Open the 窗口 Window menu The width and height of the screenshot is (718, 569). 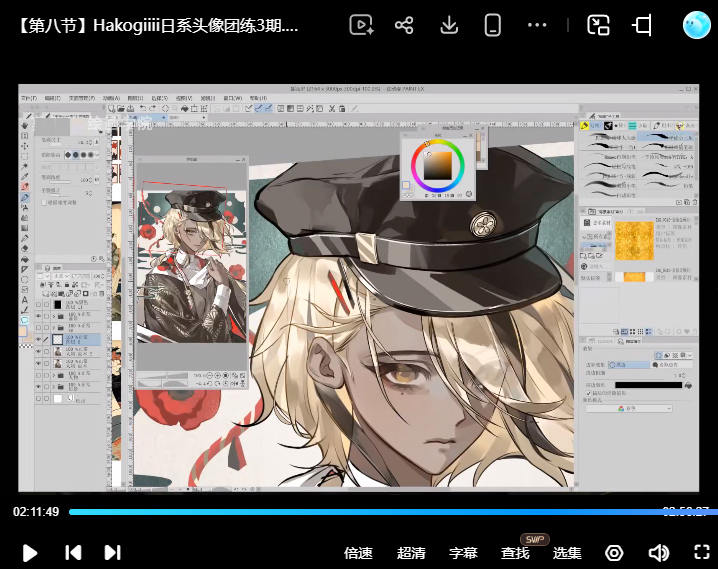tap(232, 98)
